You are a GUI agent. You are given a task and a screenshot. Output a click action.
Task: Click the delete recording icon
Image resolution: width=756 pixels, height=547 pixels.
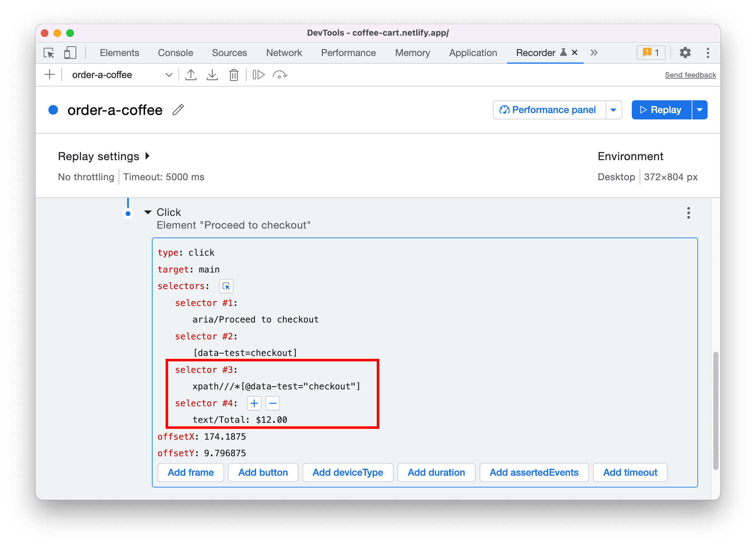tap(234, 75)
